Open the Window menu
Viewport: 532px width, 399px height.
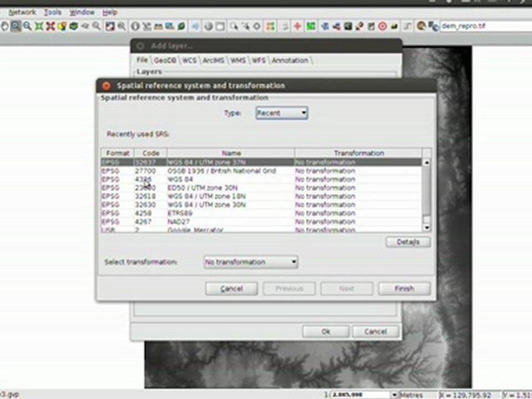pos(82,12)
